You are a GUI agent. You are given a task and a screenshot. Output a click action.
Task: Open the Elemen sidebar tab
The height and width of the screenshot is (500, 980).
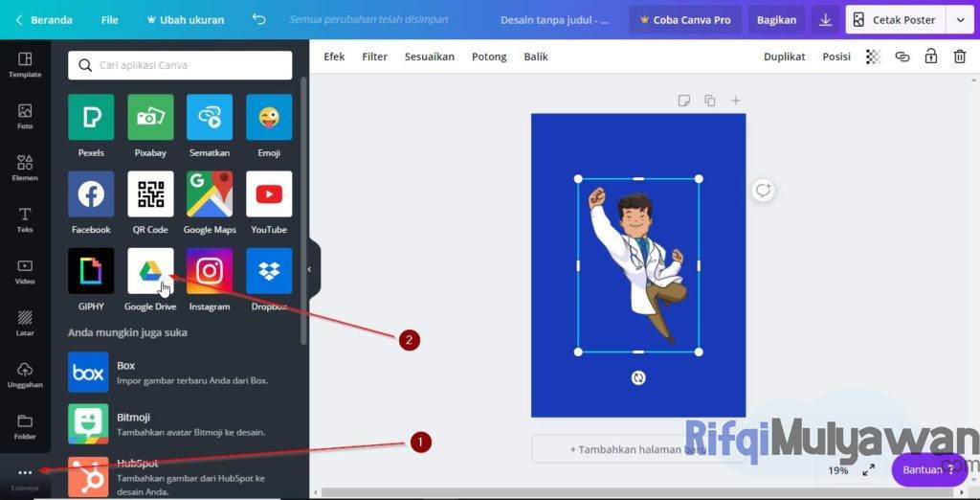pyautogui.click(x=25, y=169)
